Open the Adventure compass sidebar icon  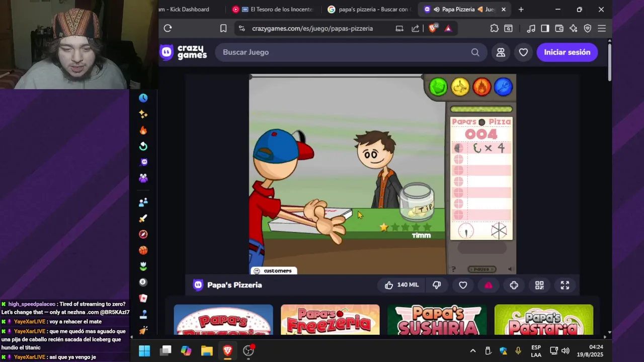(143, 234)
